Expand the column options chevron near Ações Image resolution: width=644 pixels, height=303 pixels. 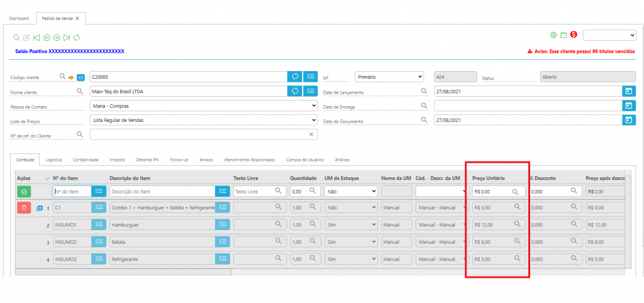(47, 179)
